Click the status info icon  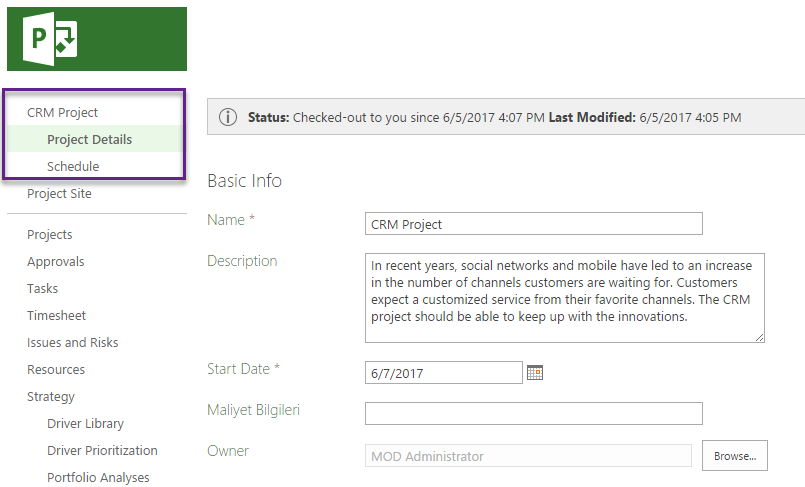[x=228, y=117]
